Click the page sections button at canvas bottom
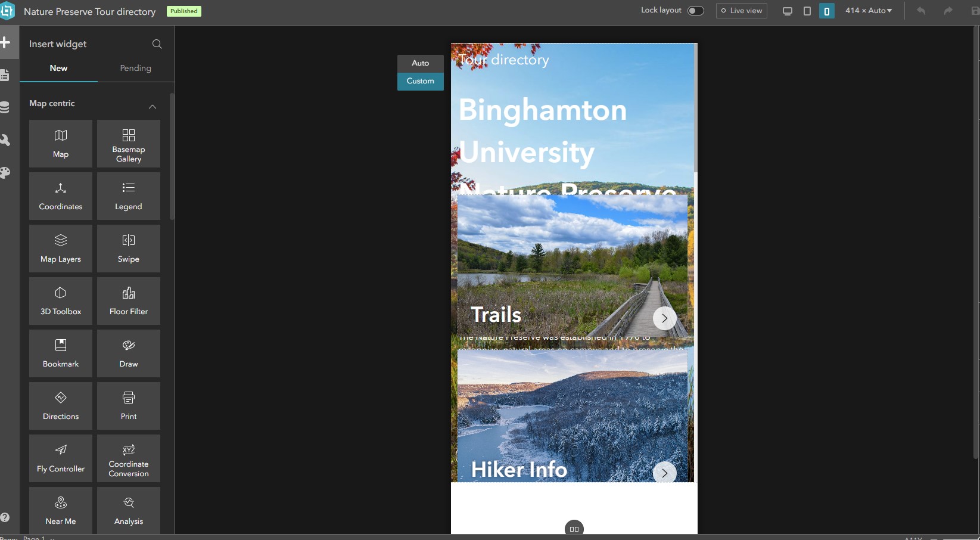The image size is (980, 540). click(x=574, y=529)
